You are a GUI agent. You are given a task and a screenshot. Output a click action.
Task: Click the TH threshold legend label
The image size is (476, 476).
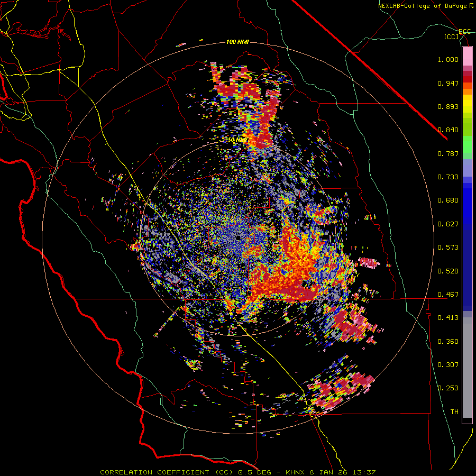click(454, 412)
